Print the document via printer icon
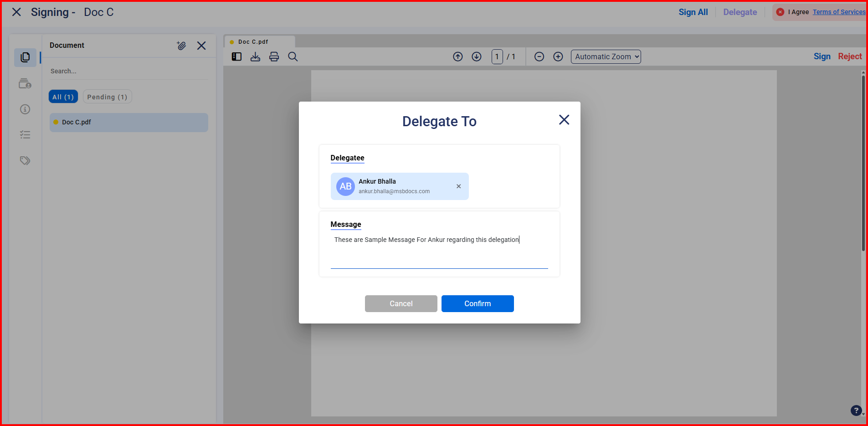 click(274, 56)
